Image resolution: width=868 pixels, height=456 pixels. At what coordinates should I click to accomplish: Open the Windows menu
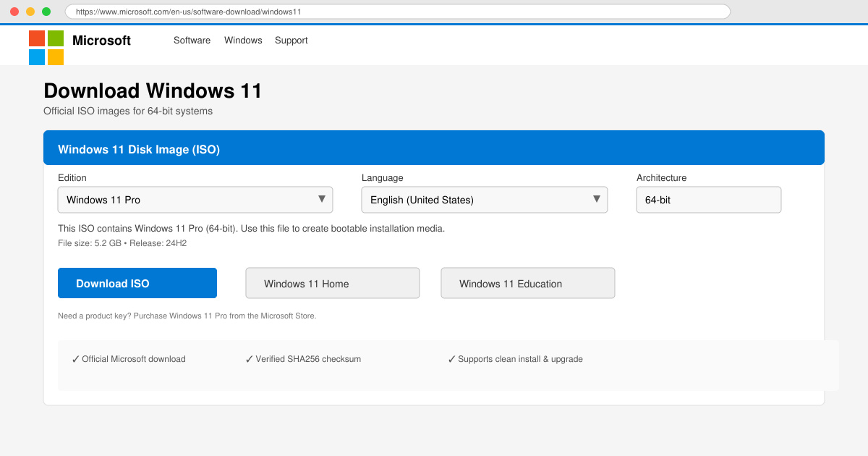point(243,41)
